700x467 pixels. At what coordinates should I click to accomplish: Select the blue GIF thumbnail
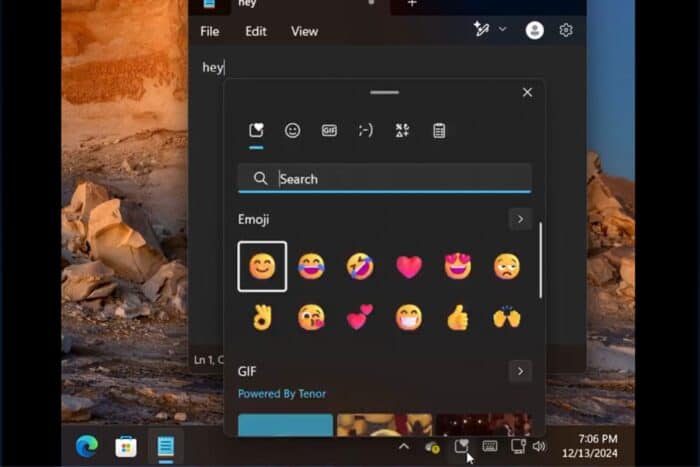click(x=285, y=425)
